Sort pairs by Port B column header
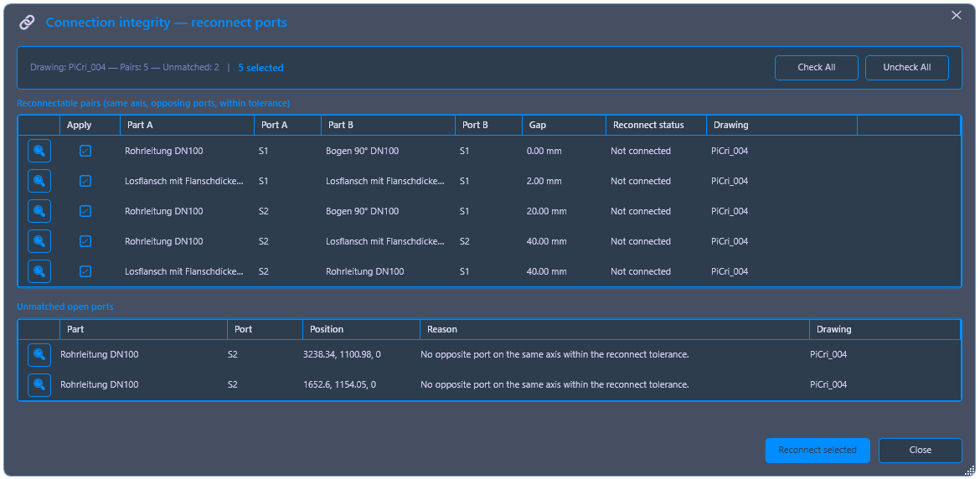Viewport: 980px width, 479px height. (489, 125)
